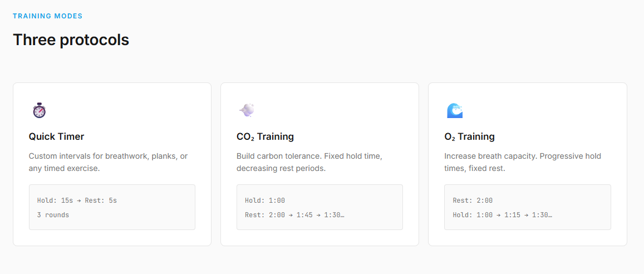This screenshot has height=274, width=644.
Task: Select the O₂ Training settings code box
Action: coord(528,207)
